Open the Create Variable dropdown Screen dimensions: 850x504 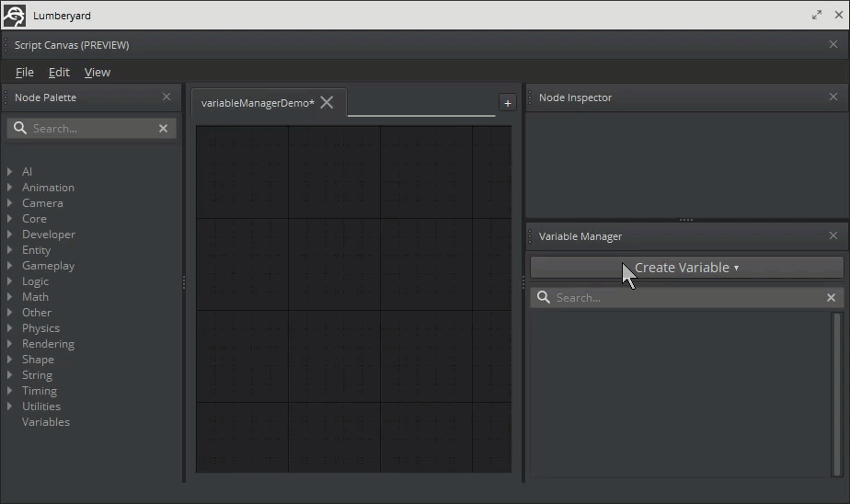pyautogui.click(x=686, y=267)
